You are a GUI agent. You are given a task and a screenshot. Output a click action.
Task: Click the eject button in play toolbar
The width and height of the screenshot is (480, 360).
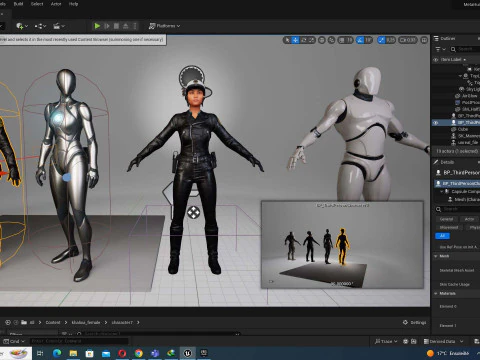pyautogui.click(x=126, y=26)
